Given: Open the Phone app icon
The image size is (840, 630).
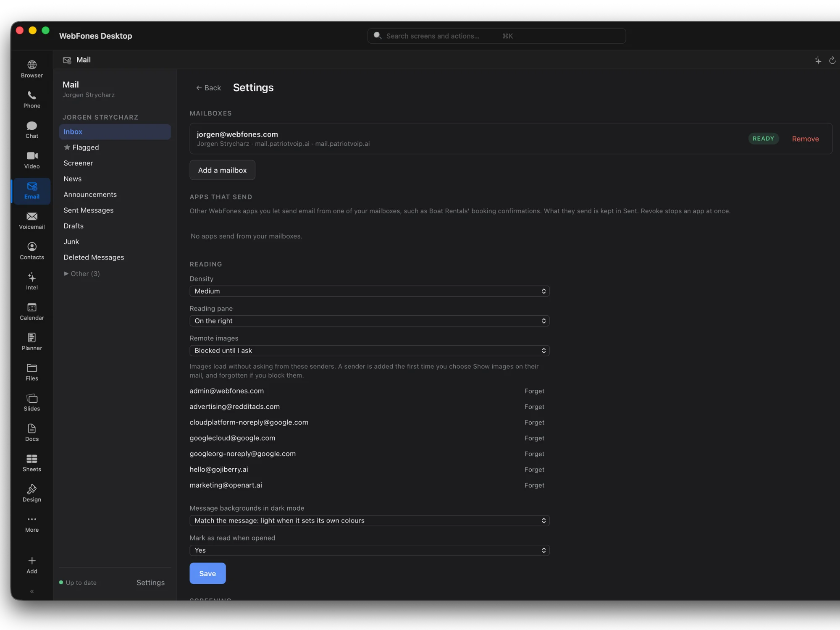Looking at the screenshot, I should (32, 100).
